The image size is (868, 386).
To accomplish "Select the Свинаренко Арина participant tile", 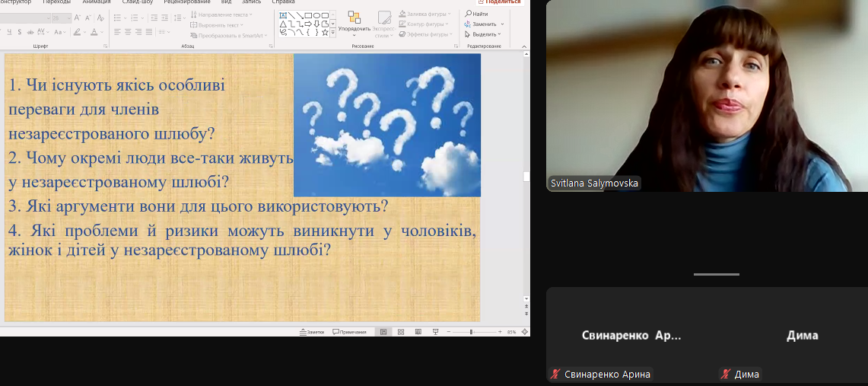I will pos(631,335).
